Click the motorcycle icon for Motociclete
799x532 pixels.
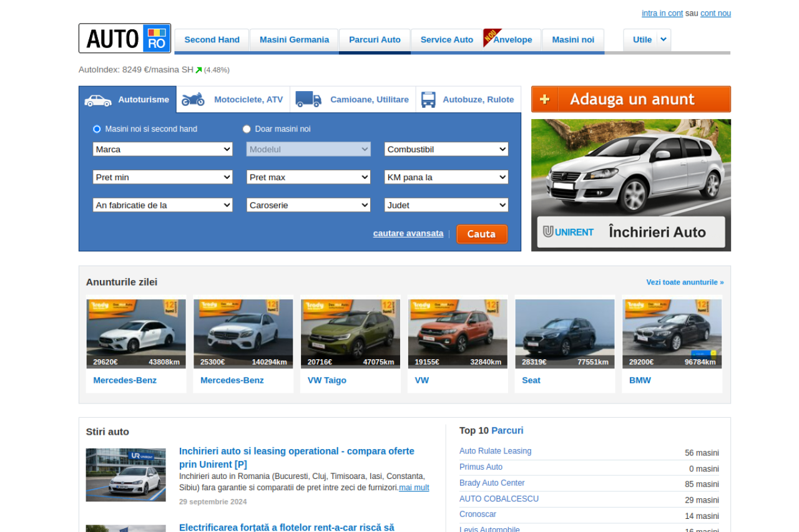click(193, 100)
